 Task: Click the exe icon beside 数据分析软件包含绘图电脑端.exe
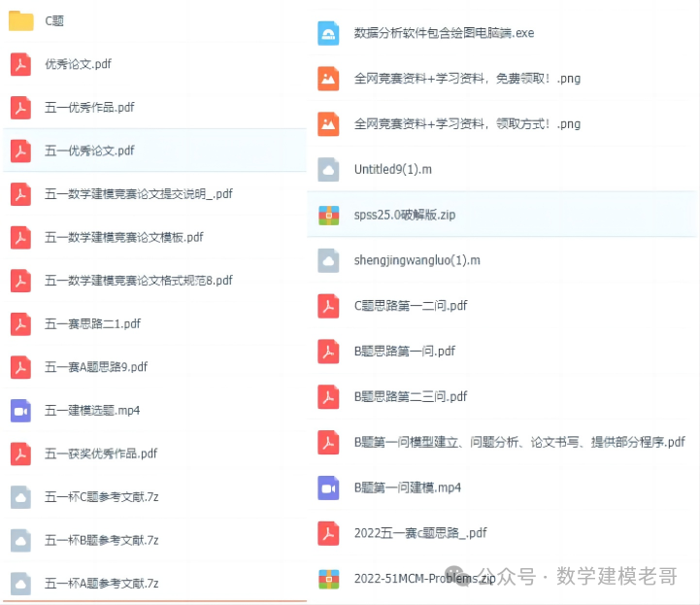coord(328,33)
